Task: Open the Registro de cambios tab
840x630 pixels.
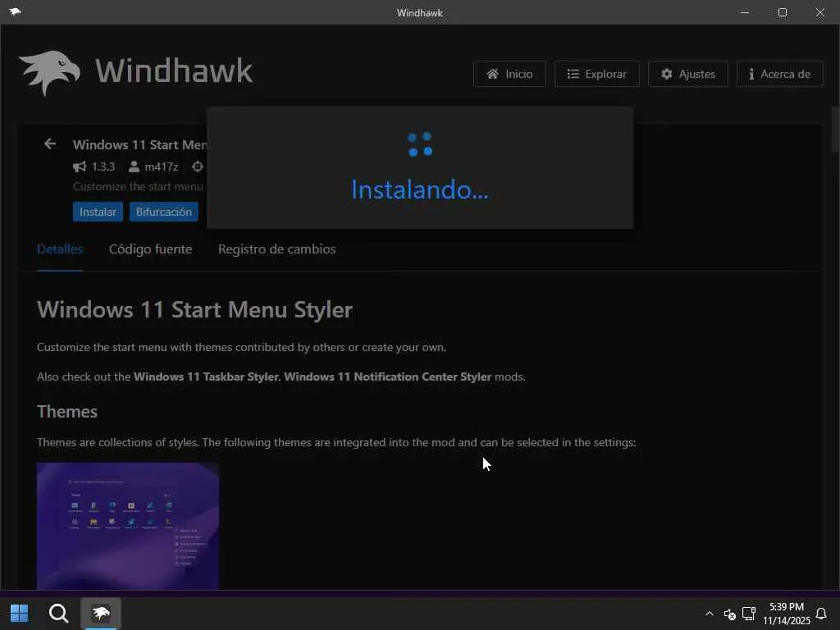Action: click(277, 249)
